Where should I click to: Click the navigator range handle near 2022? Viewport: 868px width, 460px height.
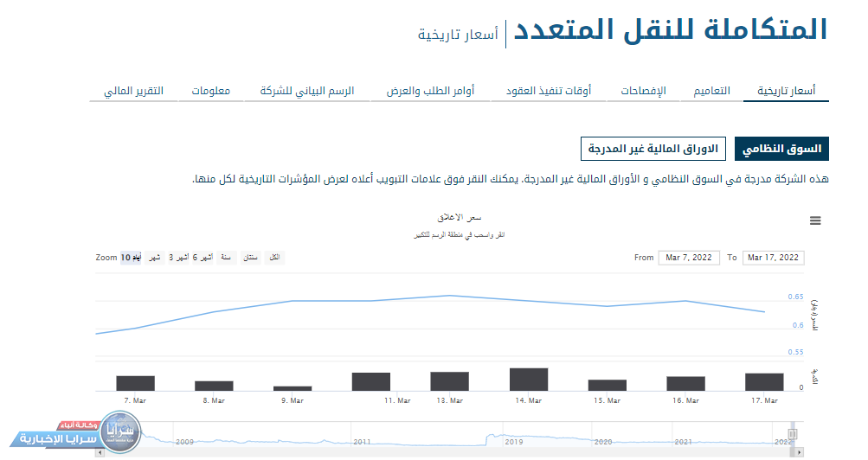[x=791, y=433]
